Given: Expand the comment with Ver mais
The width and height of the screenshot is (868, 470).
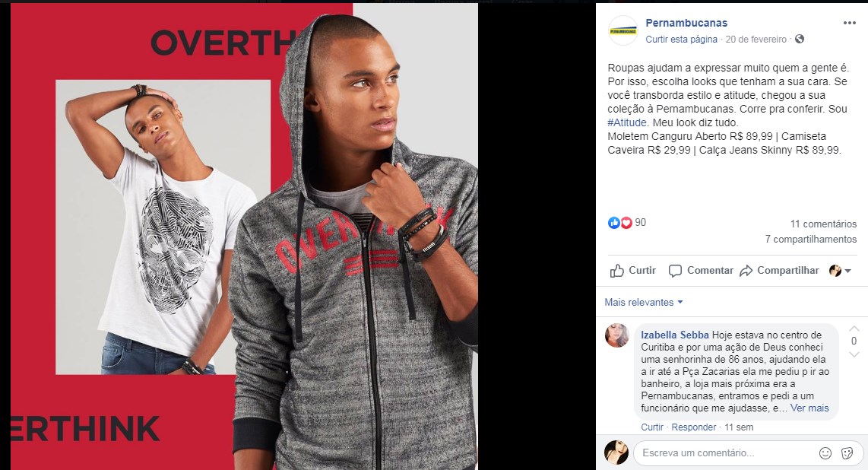Looking at the screenshot, I should [809, 408].
